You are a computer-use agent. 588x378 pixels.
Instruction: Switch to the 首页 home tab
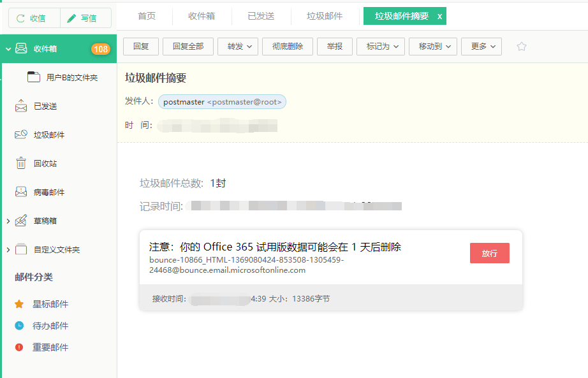click(x=146, y=16)
